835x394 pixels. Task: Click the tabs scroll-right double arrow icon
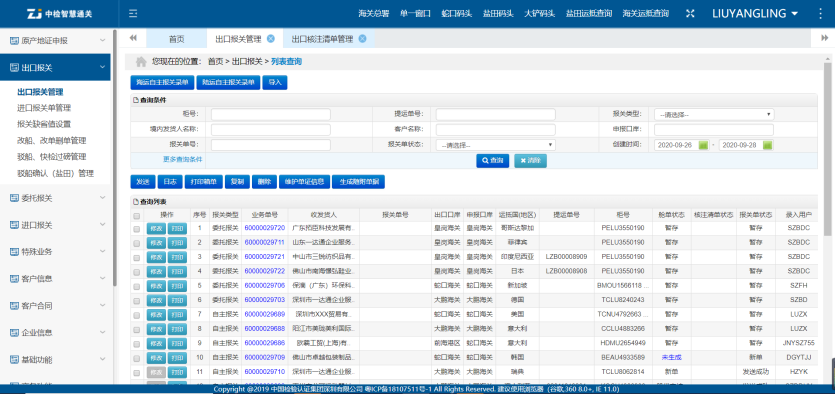[x=824, y=38]
